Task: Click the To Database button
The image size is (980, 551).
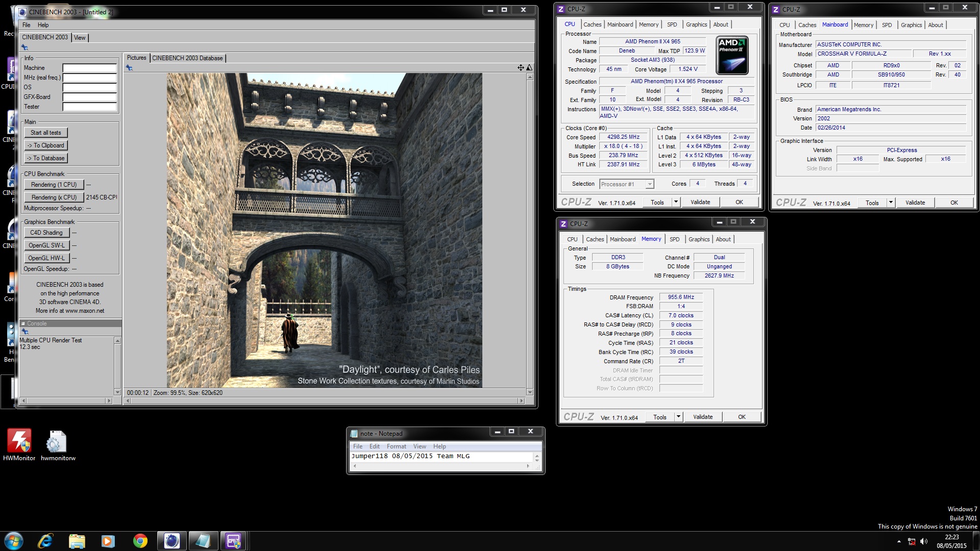Action: click(x=45, y=158)
